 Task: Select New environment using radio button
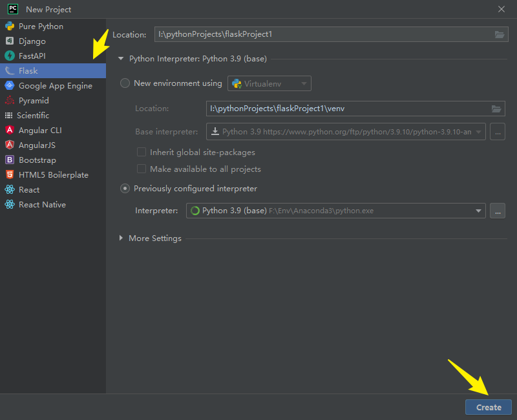click(x=125, y=83)
